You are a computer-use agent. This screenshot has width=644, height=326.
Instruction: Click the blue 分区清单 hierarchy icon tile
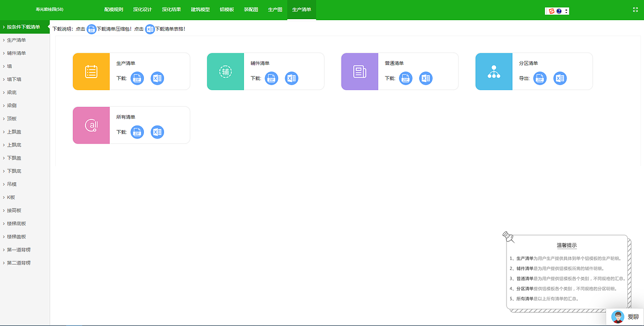[x=494, y=72]
